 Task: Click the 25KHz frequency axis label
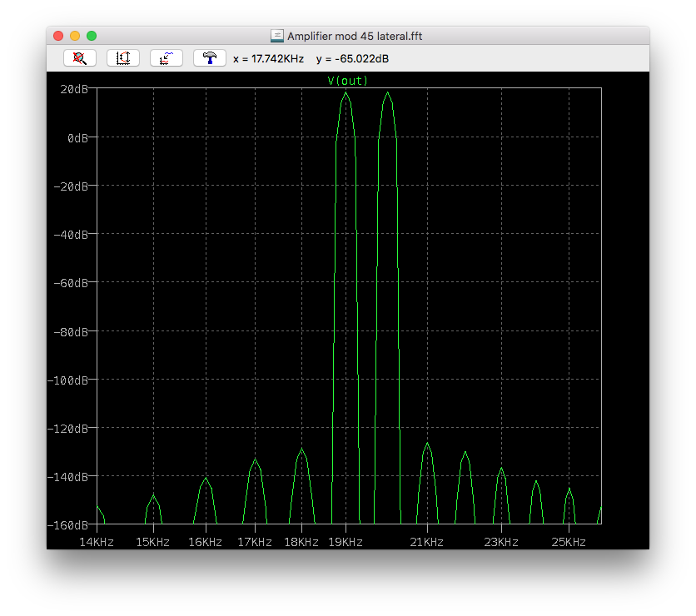[x=569, y=542]
